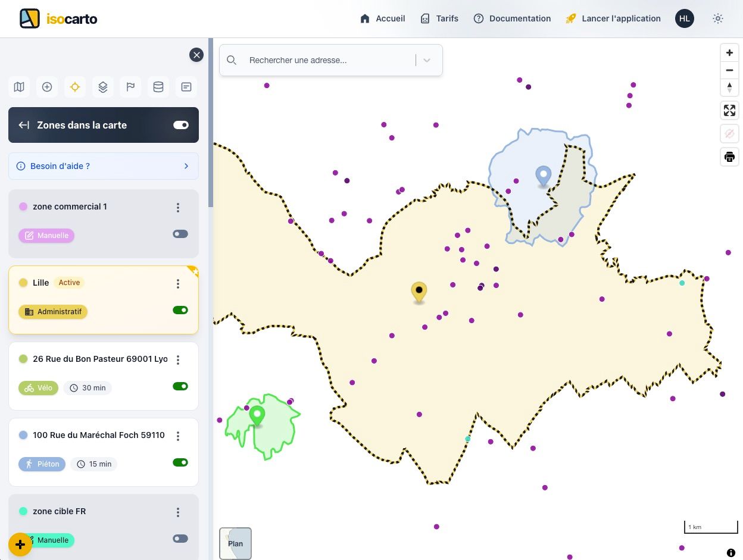
Task: Zoom in on the map
Action: click(x=729, y=52)
